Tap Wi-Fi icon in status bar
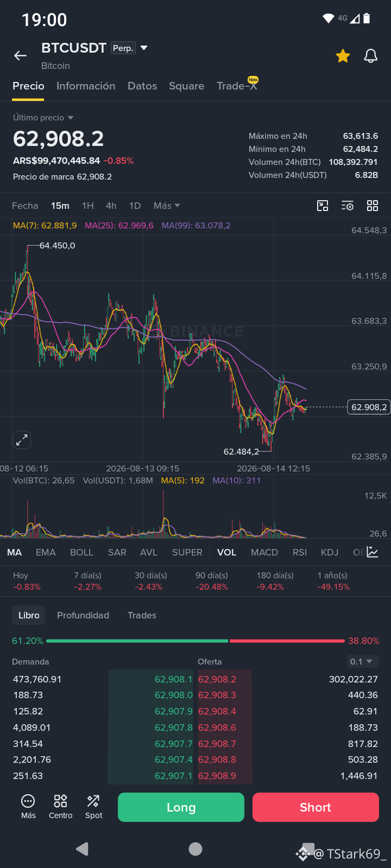The width and height of the screenshot is (391, 868). 328,18
